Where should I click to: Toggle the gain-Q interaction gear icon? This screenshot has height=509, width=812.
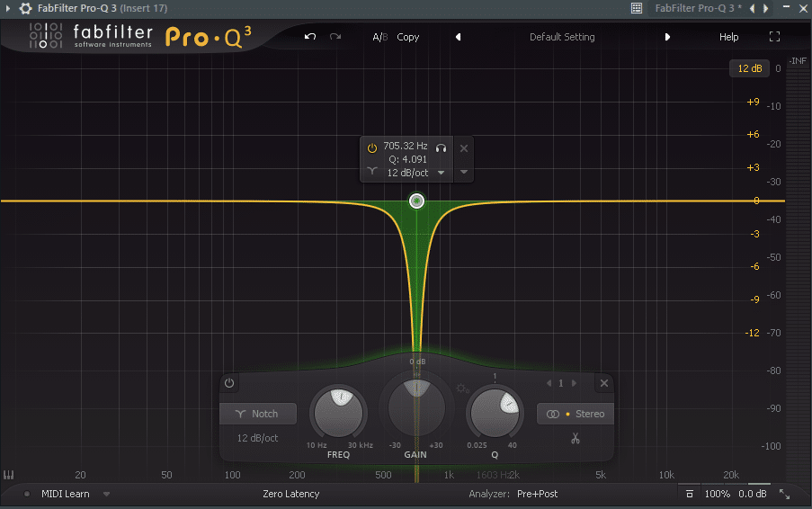click(462, 388)
